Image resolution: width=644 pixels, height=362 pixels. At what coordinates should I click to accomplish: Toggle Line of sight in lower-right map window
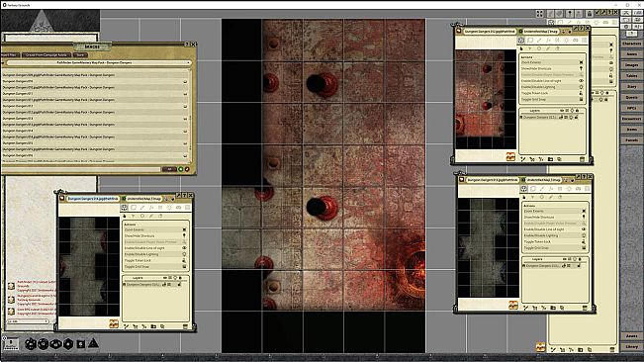[x=555, y=229]
